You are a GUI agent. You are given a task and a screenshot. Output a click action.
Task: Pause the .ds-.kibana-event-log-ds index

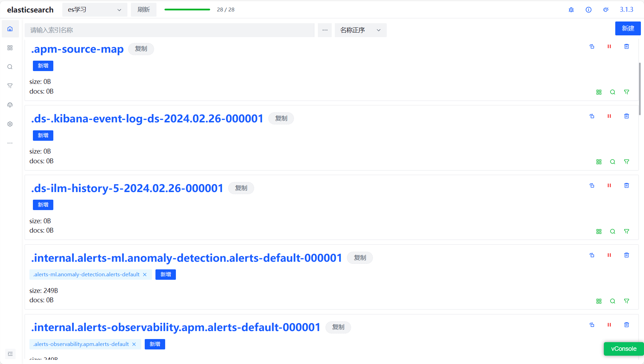click(x=609, y=116)
